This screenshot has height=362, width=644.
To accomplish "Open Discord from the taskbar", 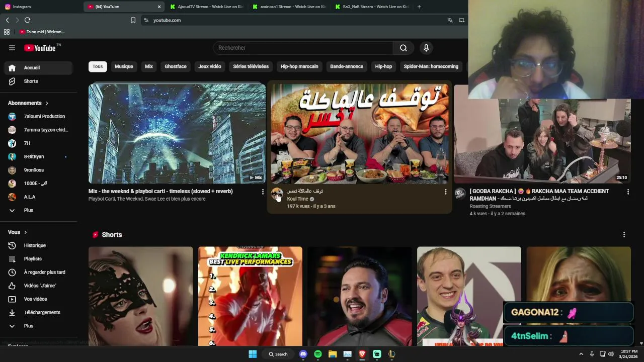I will pos(303,354).
